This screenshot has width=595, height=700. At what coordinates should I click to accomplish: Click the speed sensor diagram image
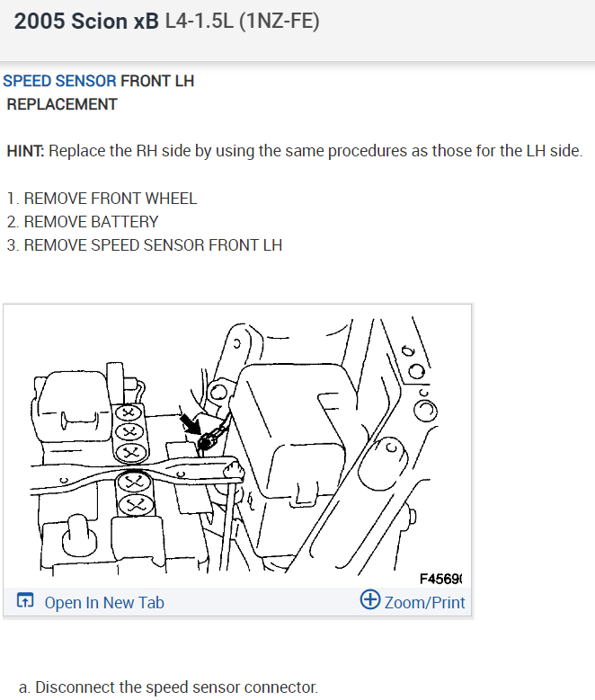[x=237, y=446]
